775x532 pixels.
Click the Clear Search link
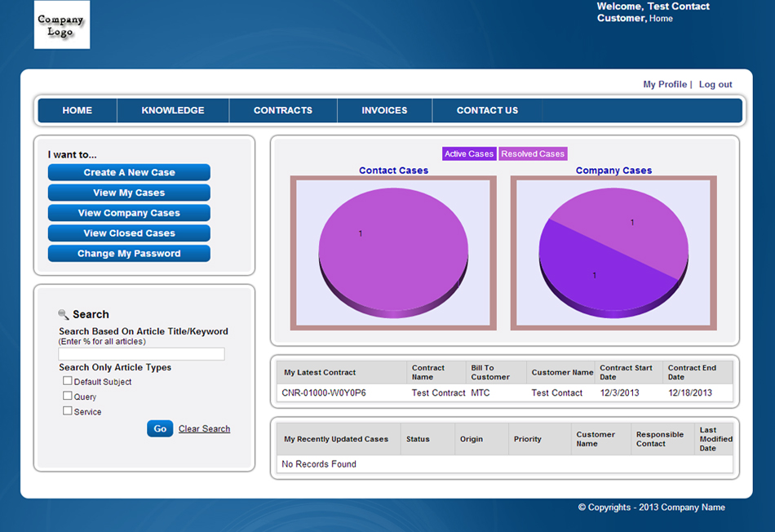[204, 429]
